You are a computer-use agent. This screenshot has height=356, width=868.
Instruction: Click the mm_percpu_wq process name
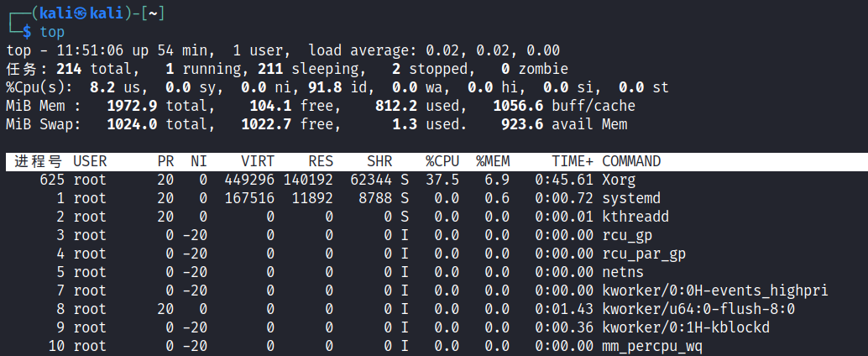(x=652, y=346)
